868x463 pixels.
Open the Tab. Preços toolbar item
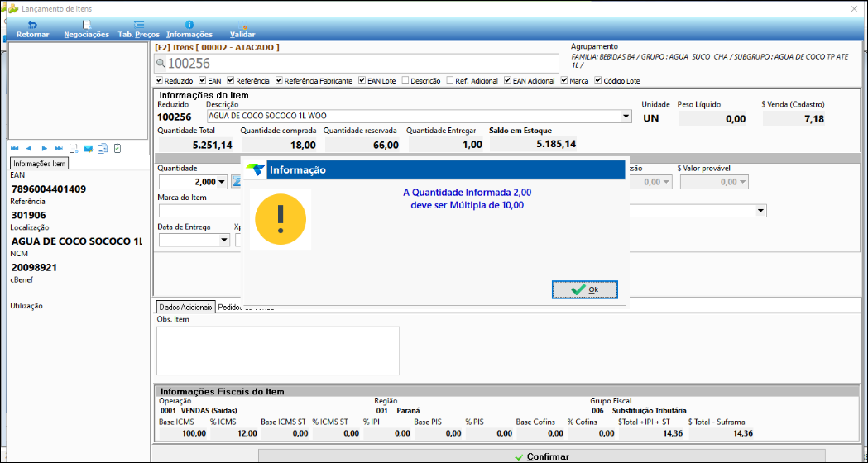pyautogui.click(x=138, y=29)
